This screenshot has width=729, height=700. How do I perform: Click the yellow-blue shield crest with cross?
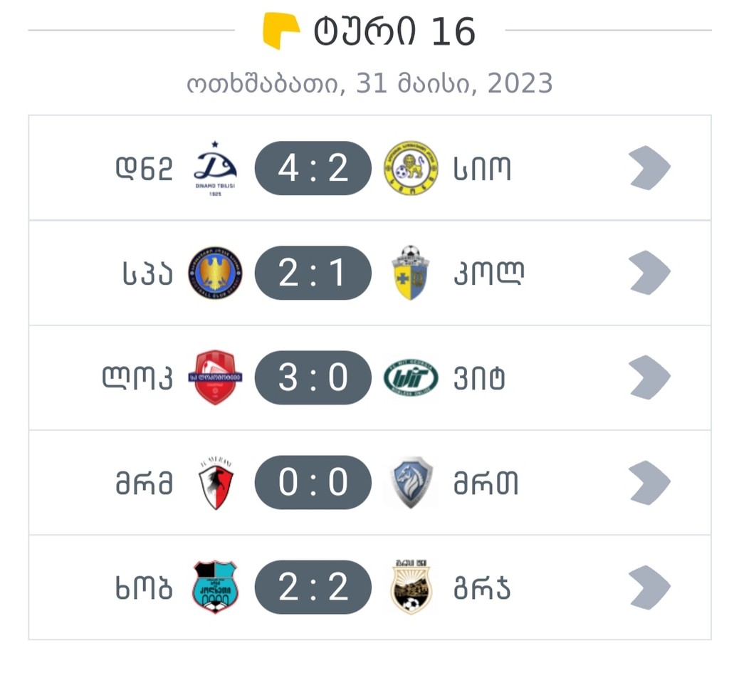coord(411,273)
